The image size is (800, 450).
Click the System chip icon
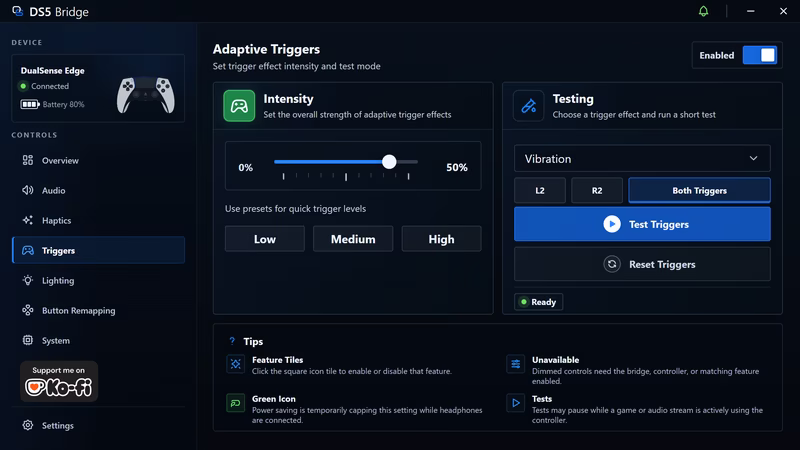28,340
